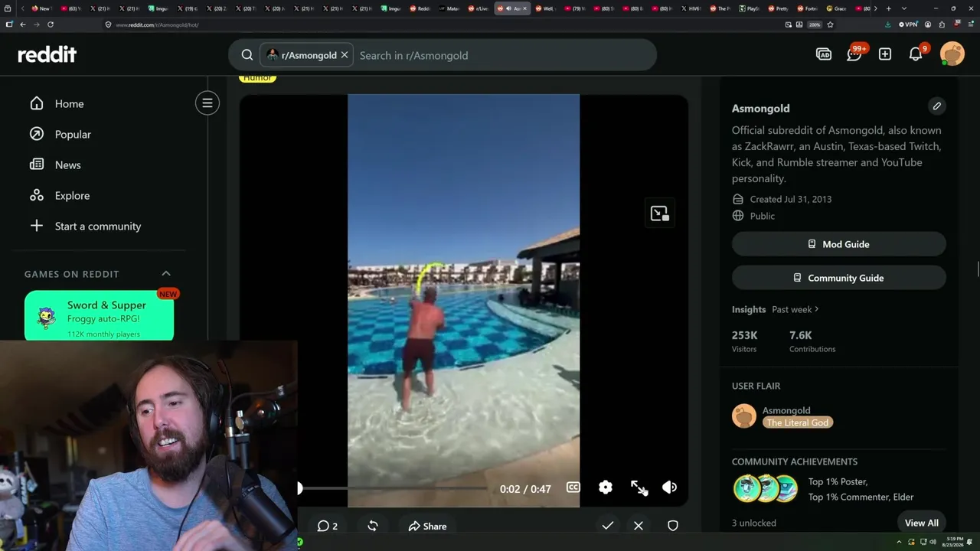Expand the Insights Past week link
The width and height of the screenshot is (980, 551).
click(x=795, y=309)
